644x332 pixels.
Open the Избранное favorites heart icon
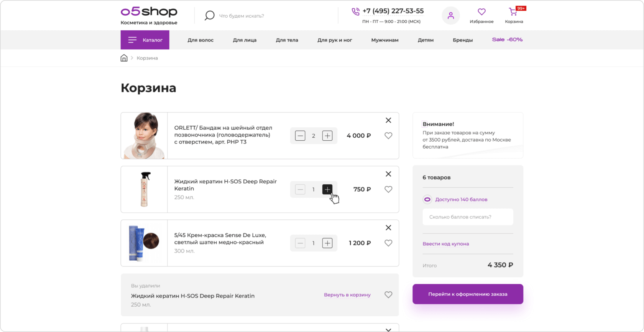click(x=481, y=12)
